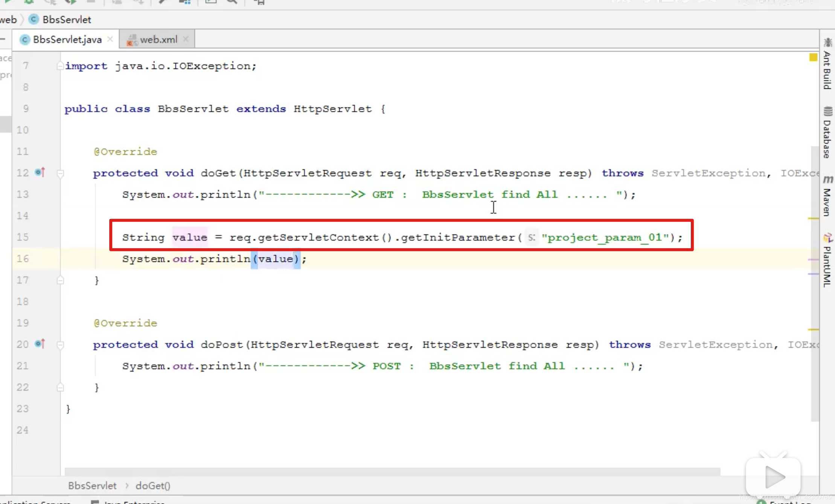Collapse the import block on line 7
The image size is (835, 504).
point(60,66)
